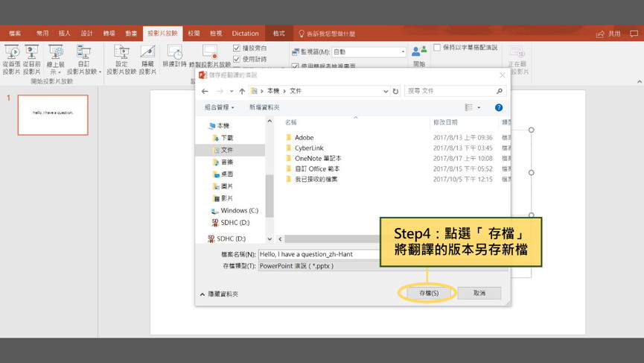Switch to the 常用 tab
This screenshot has width=644, height=363.
click(x=42, y=34)
